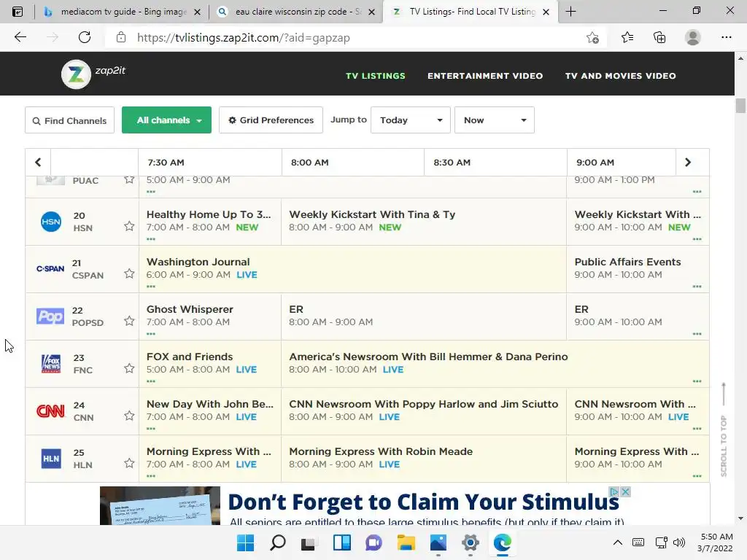
Task: Click the page vertical scrollbar thumb
Action: 740,105
